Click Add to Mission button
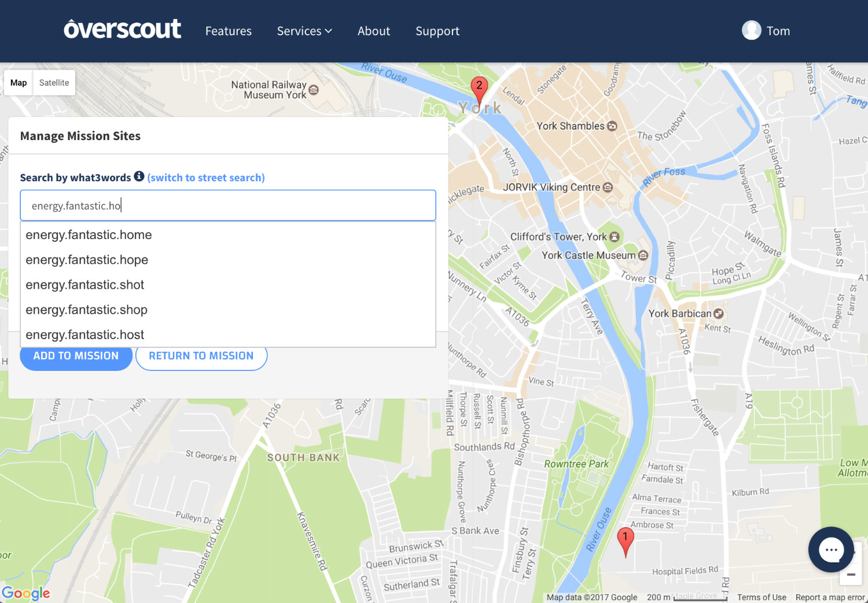The image size is (868, 603). [76, 356]
